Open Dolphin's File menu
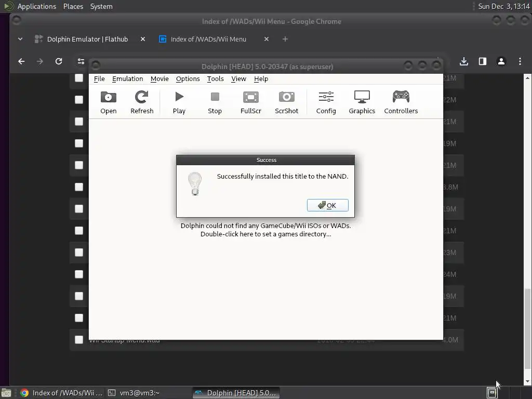Screen dimensions: 532x399 [x=99, y=79]
